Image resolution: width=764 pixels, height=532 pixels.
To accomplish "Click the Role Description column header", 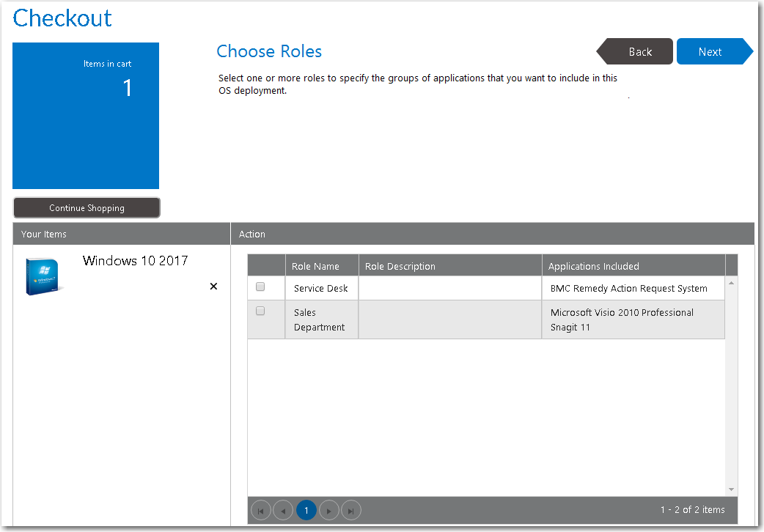I will (x=400, y=266).
